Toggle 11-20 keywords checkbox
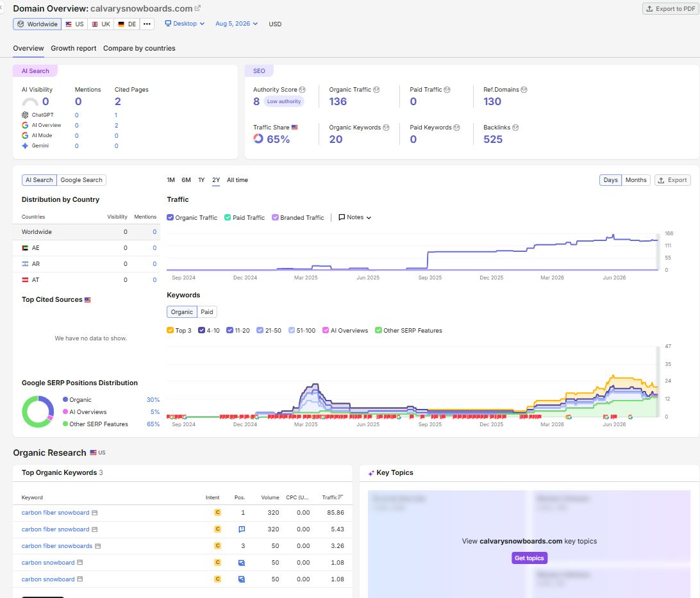The height and width of the screenshot is (598, 700). click(229, 330)
